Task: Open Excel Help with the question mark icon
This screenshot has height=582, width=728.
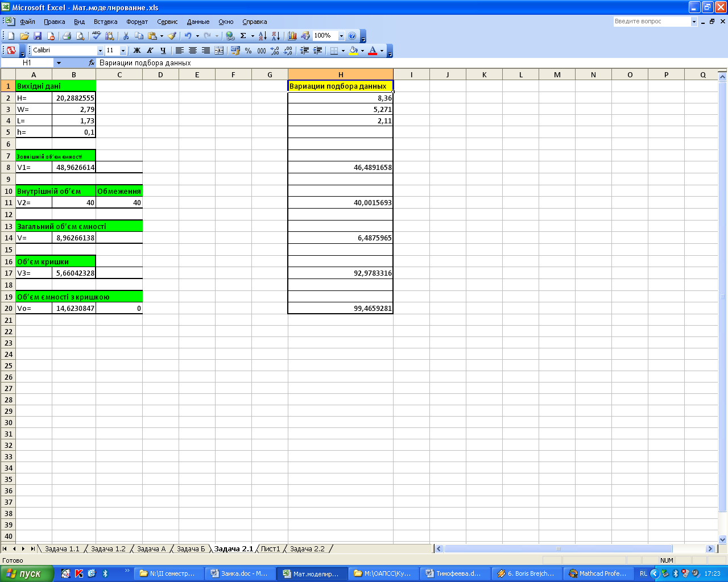Action: (352, 36)
